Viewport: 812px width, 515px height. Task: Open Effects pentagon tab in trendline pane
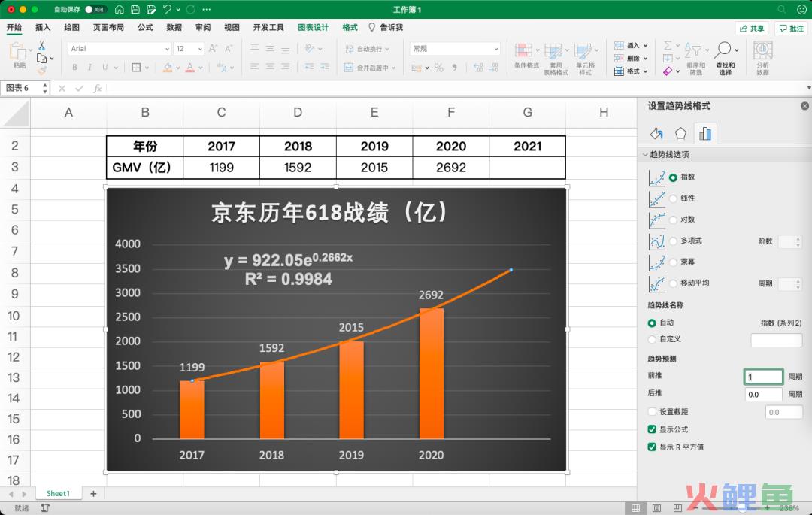click(x=680, y=134)
